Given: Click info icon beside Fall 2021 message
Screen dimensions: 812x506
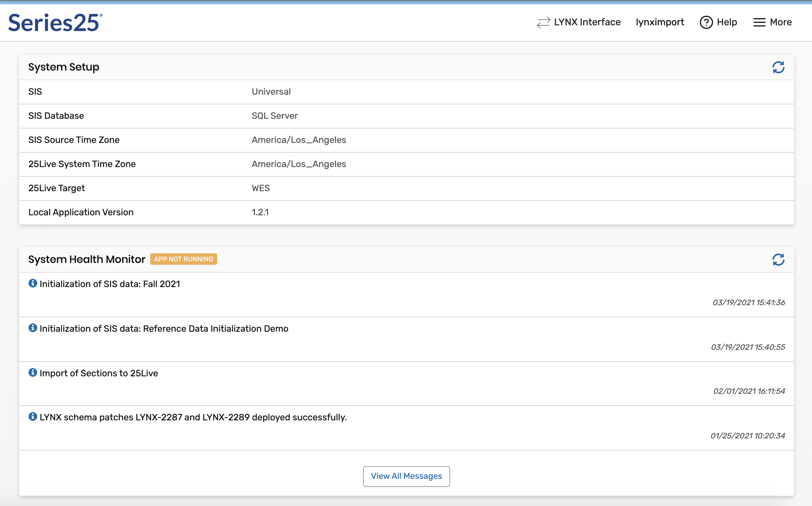Looking at the screenshot, I should click(x=33, y=283).
